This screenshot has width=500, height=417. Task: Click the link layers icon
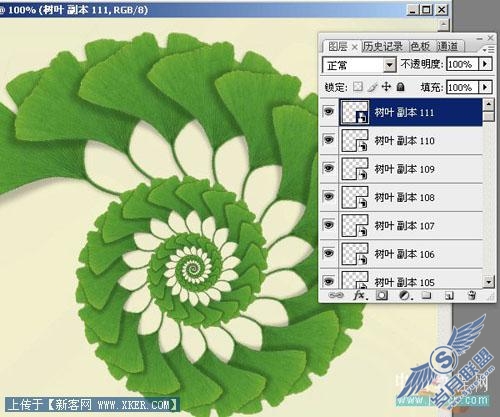[335, 295]
